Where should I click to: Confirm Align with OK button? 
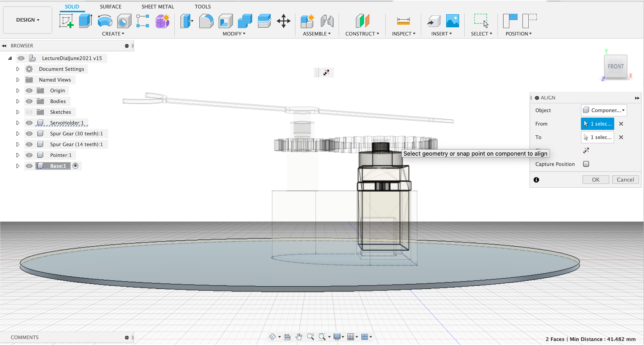596,180
